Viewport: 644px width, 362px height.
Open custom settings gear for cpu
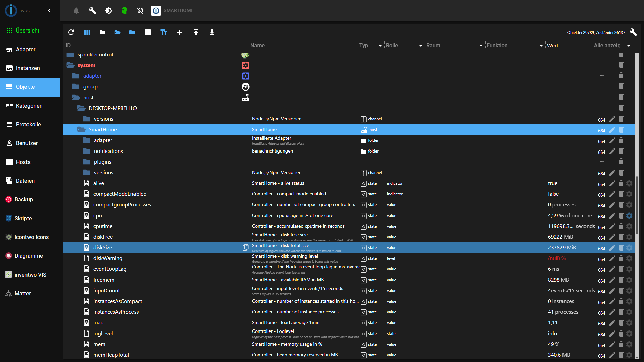click(629, 216)
